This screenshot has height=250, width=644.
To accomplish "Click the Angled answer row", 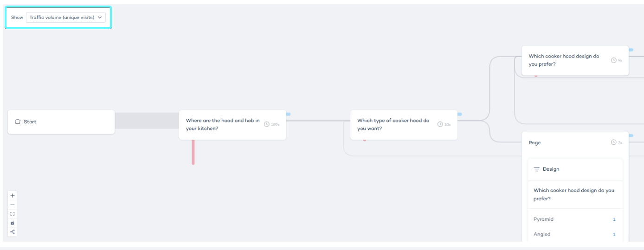I will 574,234.
